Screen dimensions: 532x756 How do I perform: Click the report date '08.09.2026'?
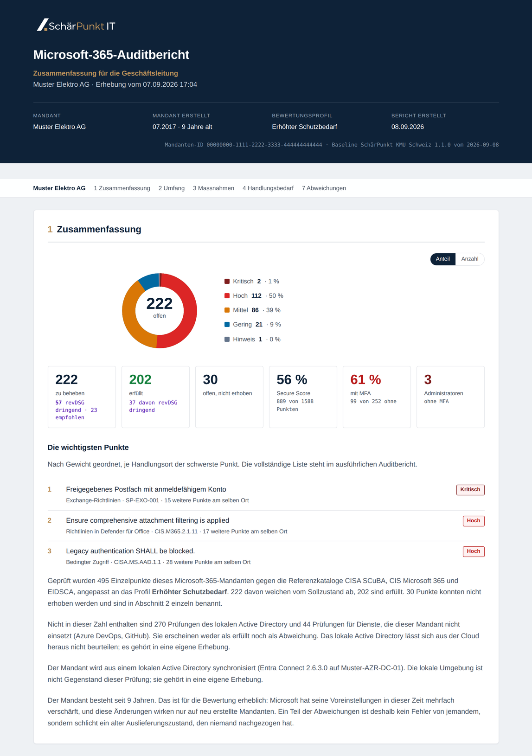[x=408, y=127]
